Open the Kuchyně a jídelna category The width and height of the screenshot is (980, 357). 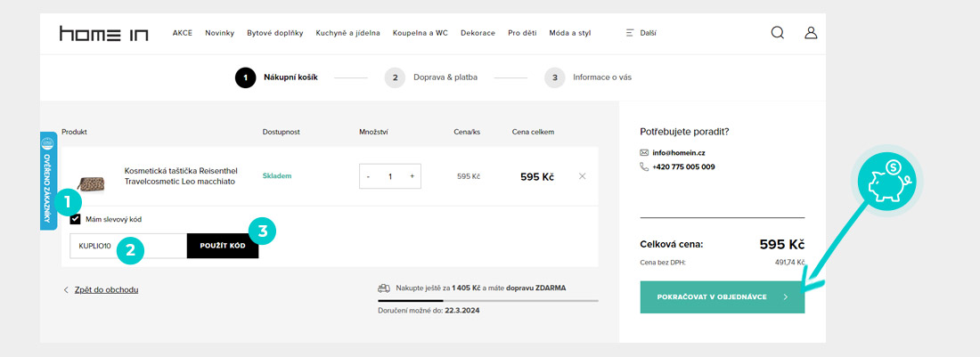347,33
